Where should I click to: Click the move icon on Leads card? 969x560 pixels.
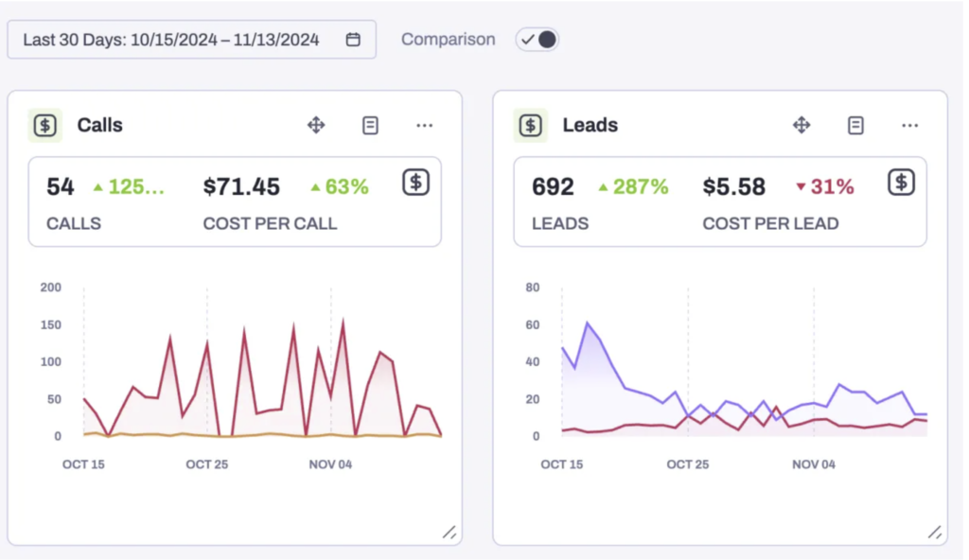point(802,125)
